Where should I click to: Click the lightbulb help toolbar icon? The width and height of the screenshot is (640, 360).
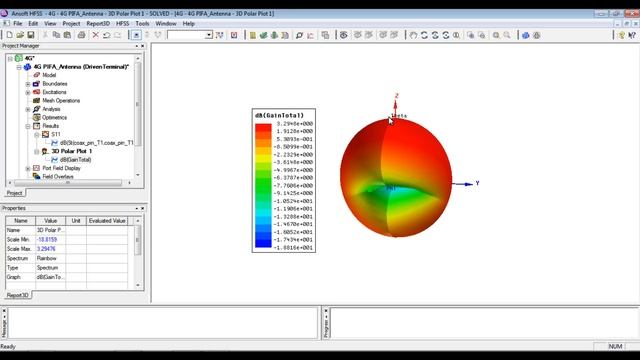(621, 36)
